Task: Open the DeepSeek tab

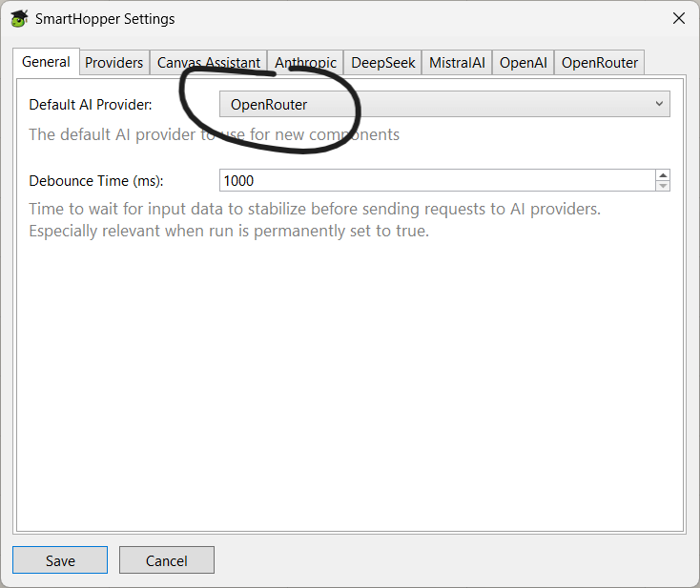Action: [383, 63]
